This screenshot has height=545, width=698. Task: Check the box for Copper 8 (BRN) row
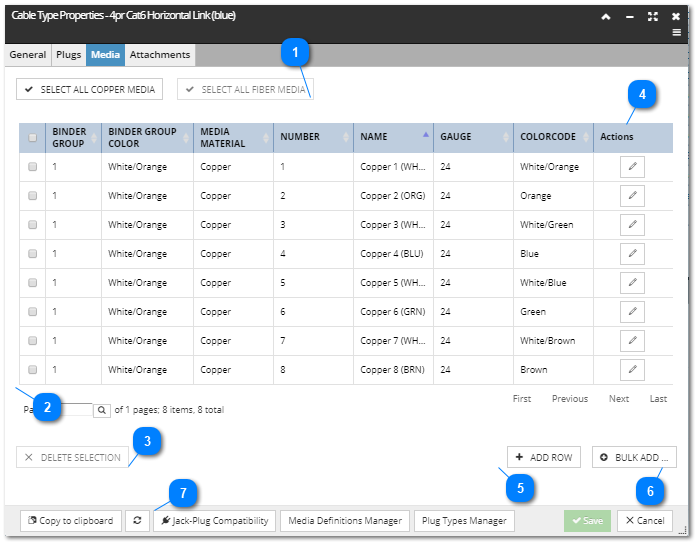[x=32, y=370]
